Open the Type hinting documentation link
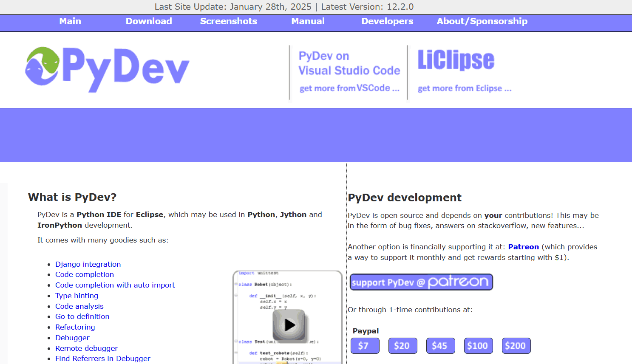The width and height of the screenshot is (632, 364). [x=77, y=295]
